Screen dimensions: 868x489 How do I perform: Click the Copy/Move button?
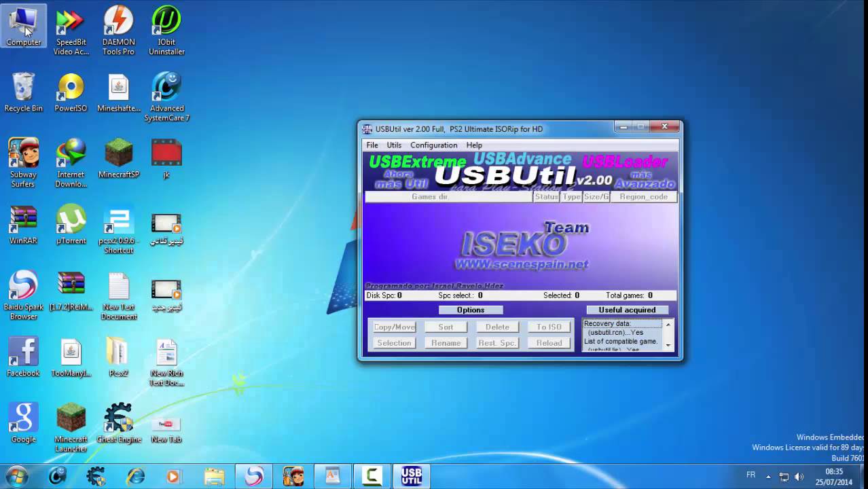(x=394, y=327)
